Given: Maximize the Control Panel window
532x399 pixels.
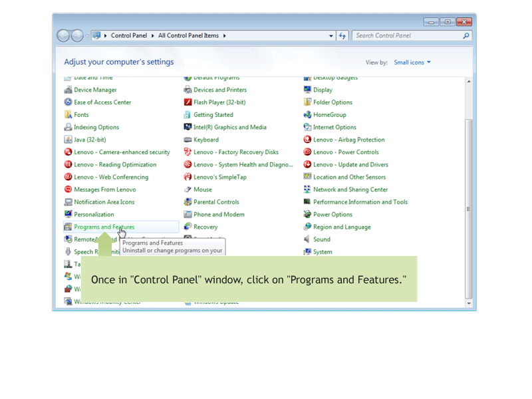Looking at the screenshot, I should [448, 22].
